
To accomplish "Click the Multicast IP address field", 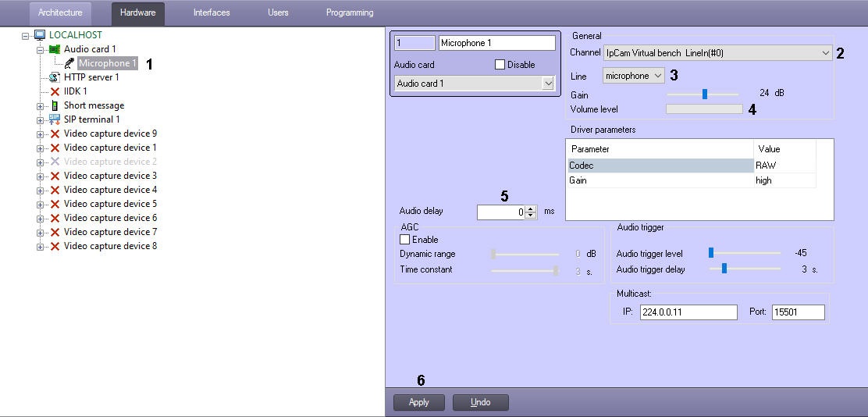I will 688,312.
